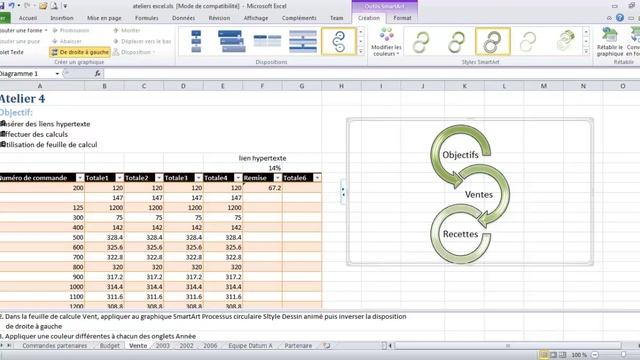
Task: Apply the second SmartArt style thumbnail
Action: (457, 42)
